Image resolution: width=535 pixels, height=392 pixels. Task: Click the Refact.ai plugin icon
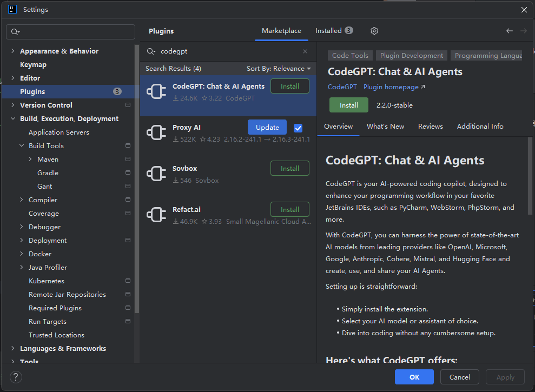156,215
